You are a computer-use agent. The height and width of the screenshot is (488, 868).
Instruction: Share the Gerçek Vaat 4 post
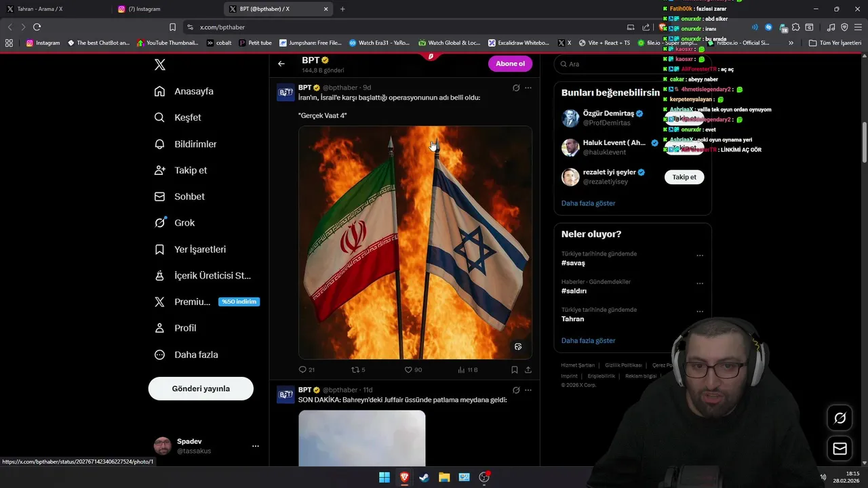528,369
